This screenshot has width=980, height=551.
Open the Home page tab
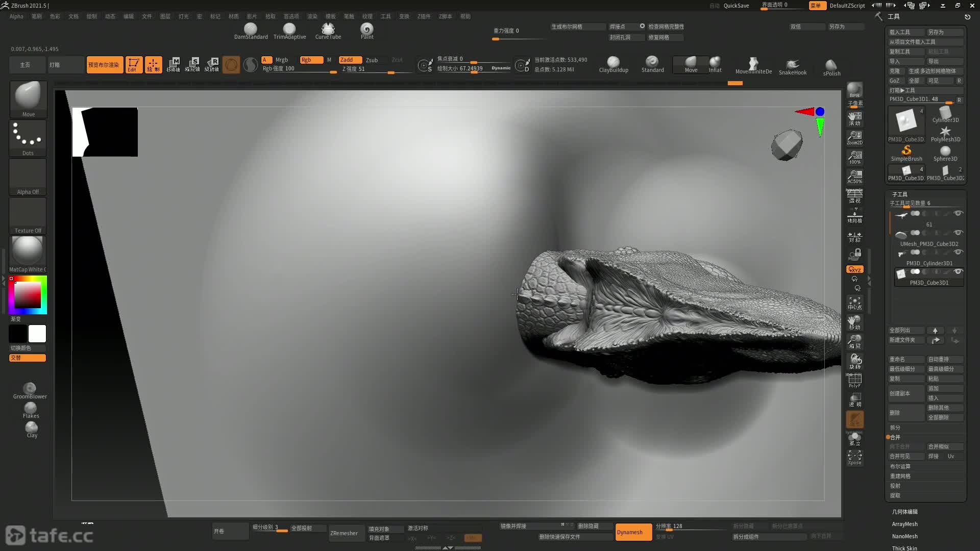pos(28,65)
